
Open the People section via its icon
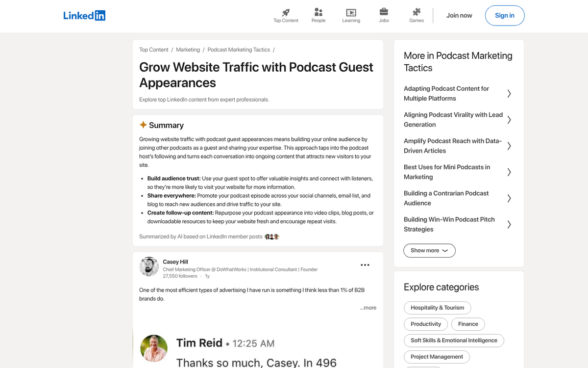(318, 12)
